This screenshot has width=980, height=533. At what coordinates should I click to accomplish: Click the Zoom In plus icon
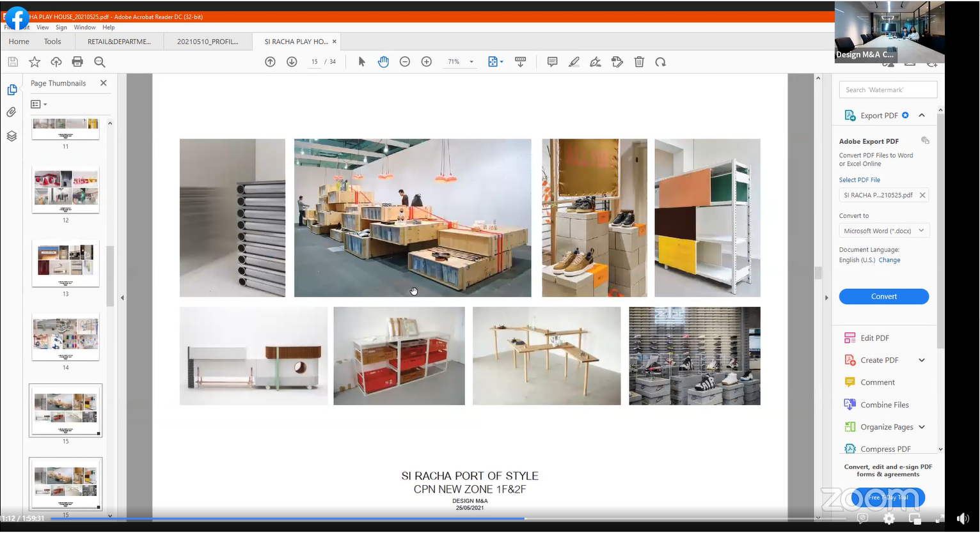427,62
